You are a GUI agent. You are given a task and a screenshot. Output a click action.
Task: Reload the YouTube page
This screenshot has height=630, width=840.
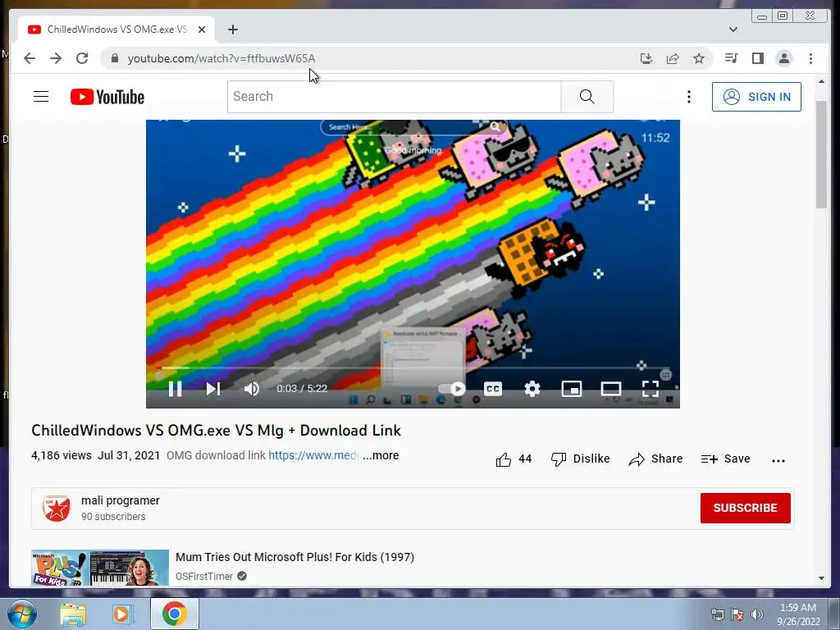(82, 58)
